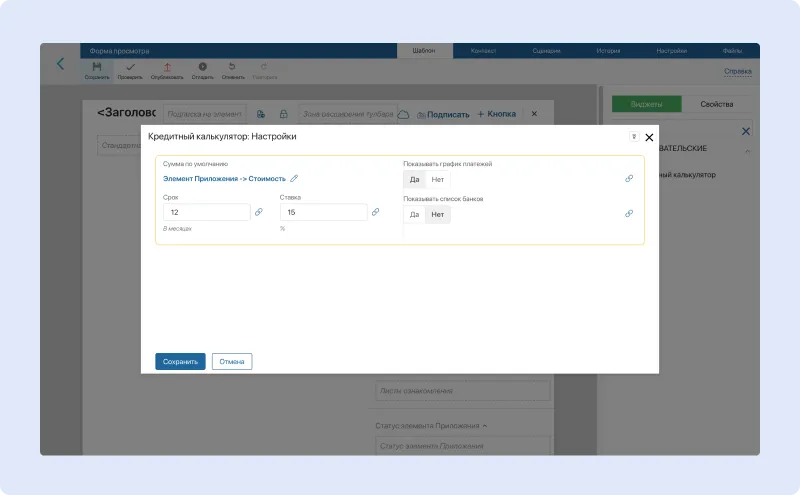The height and width of the screenshot is (495, 800).
Task: Set Показывать график платежей to Нет
Action: click(438, 180)
